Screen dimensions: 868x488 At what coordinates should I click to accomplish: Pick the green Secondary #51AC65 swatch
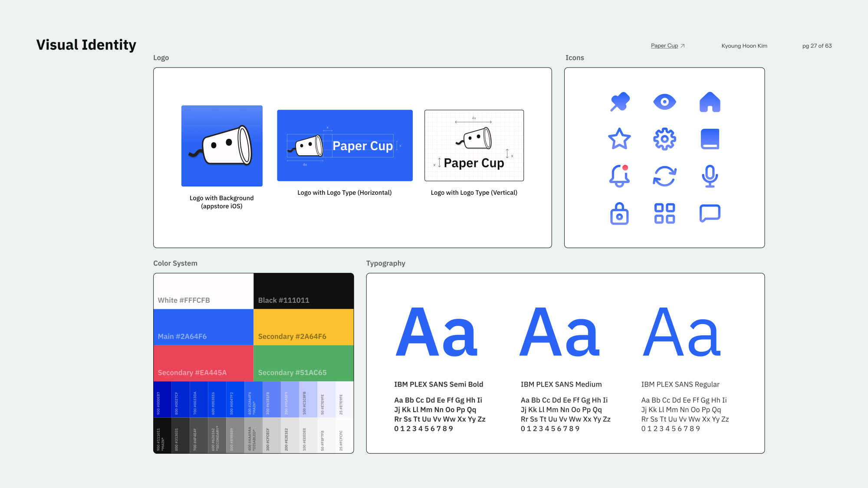click(x=304, y=363)
